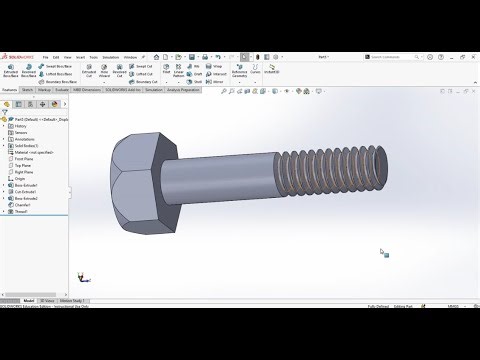Expand the Annotations tree node
Screen dimensions: 480x360
point(4,139)
